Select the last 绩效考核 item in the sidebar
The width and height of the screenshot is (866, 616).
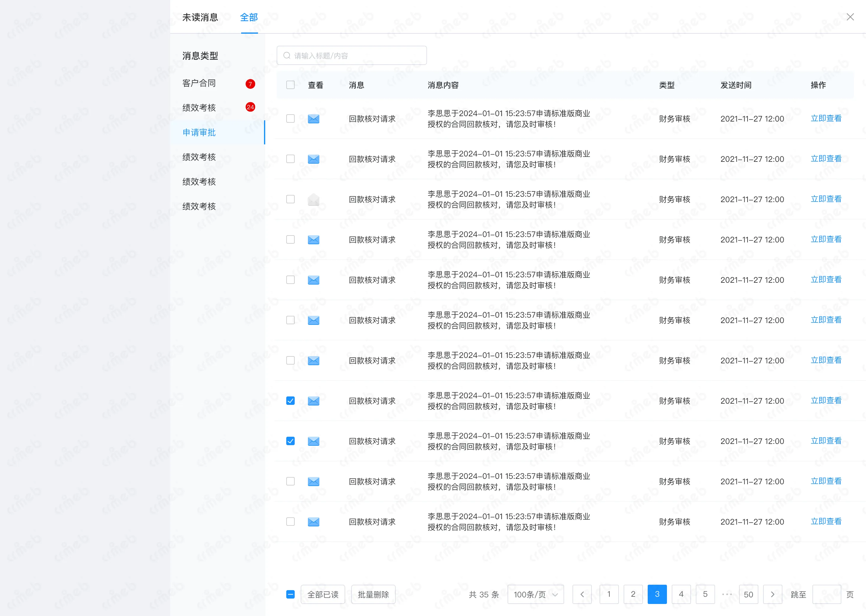coord(218,206)
